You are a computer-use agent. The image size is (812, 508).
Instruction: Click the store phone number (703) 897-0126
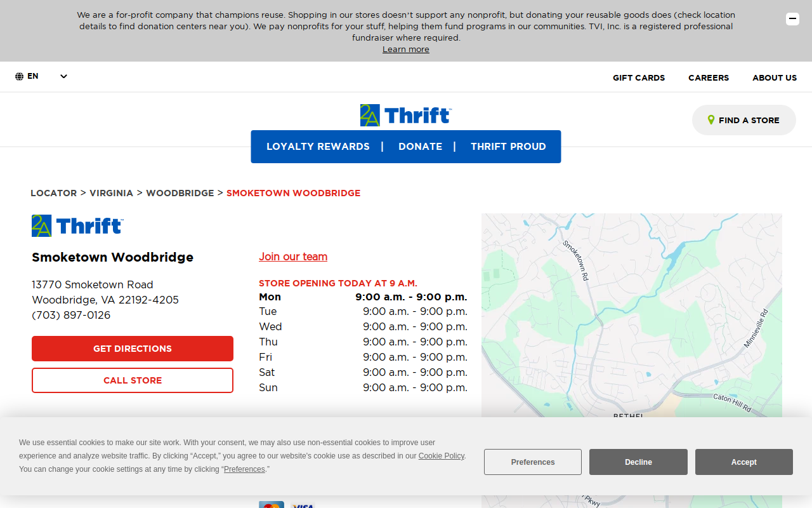(71, 316)
